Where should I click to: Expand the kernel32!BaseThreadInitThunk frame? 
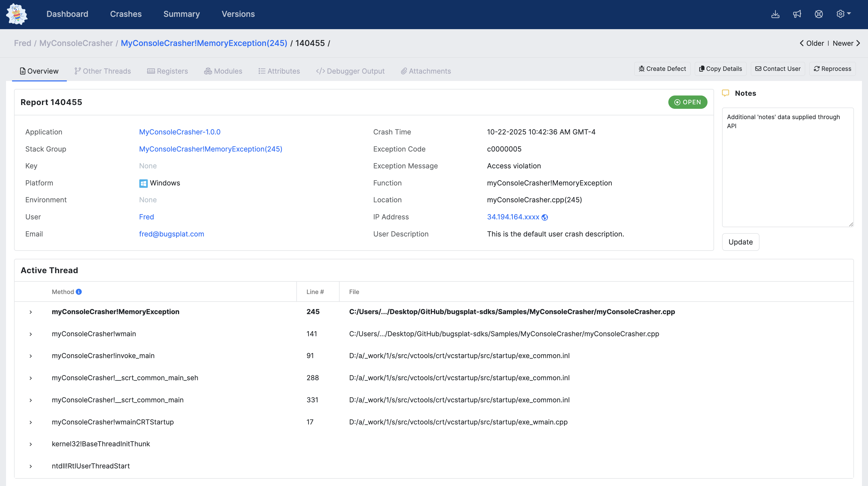[31, 444]
